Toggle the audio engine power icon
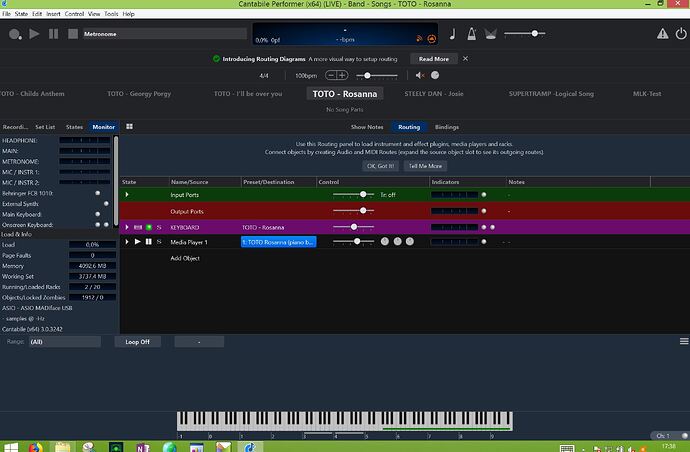 pyautogui.click(x=681, y=33)
